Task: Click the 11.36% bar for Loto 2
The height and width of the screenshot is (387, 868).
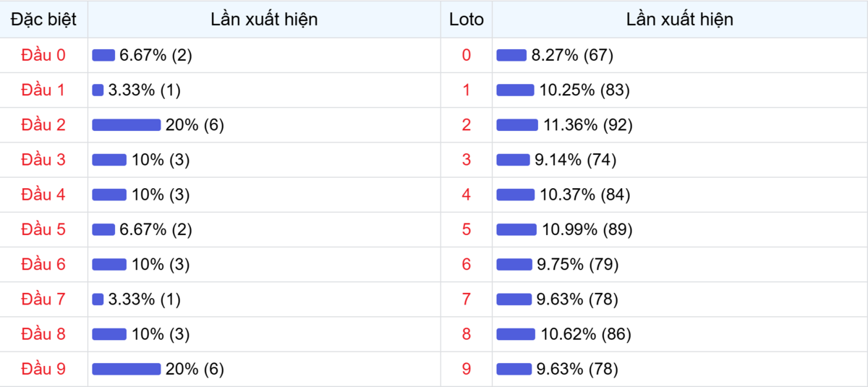Action: click(x=517, y=125)
